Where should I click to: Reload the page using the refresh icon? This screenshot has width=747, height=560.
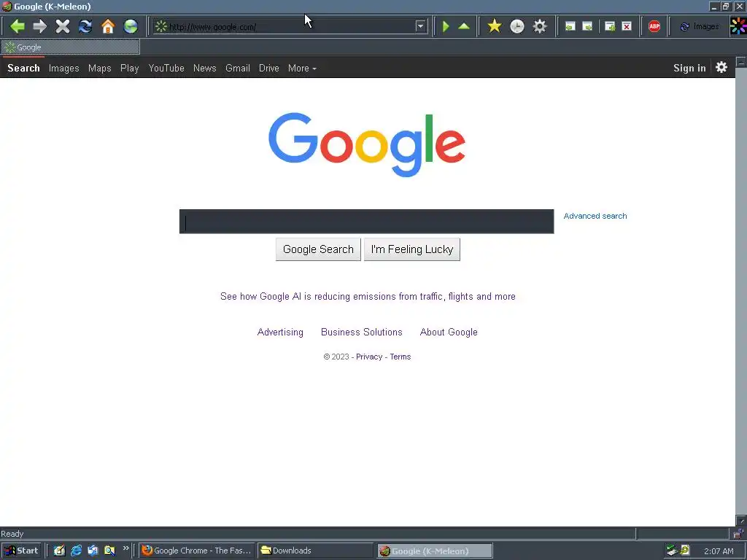[85, 26]
